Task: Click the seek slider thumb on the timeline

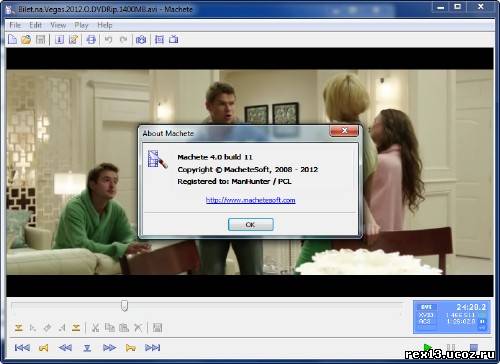Action: (x=124, y=305)
